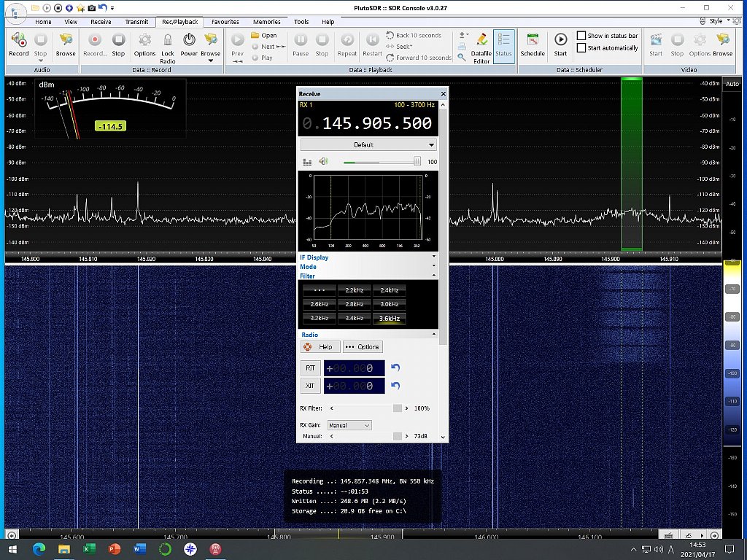Screen dimensions: 747x560
Task: Click the play icon in quick access toolbar
Action: (47, 8)
